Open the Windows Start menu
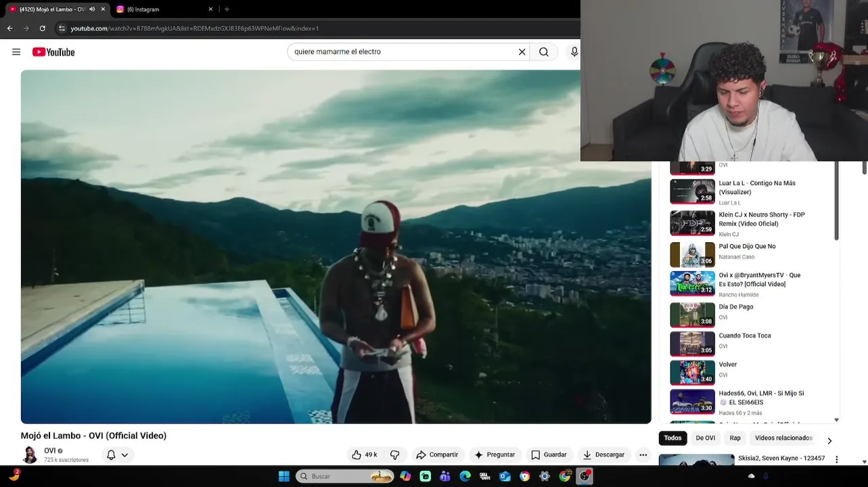 pyautogui.click(x=284, y=476)
